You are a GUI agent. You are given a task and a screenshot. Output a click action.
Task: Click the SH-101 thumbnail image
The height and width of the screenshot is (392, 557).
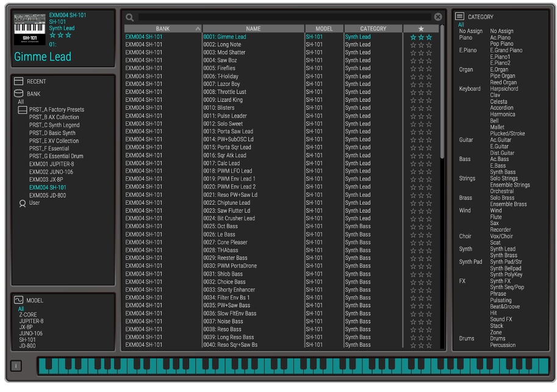point(29,29)
